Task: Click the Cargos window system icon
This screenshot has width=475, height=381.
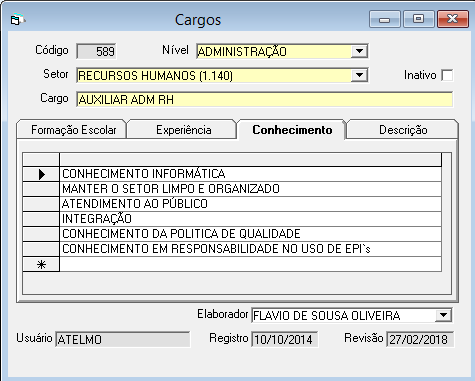Action: point(17,20)
